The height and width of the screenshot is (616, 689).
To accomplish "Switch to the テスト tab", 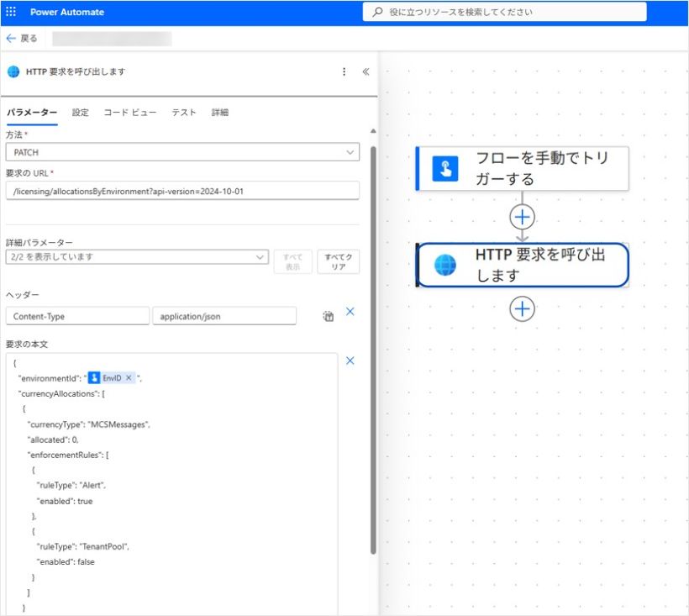I will click(184, 113).
